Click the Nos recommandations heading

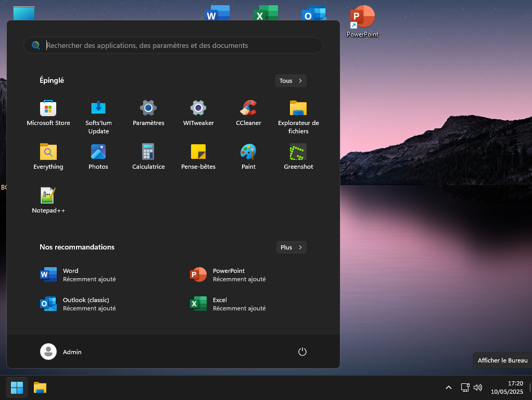click(77, 247)
